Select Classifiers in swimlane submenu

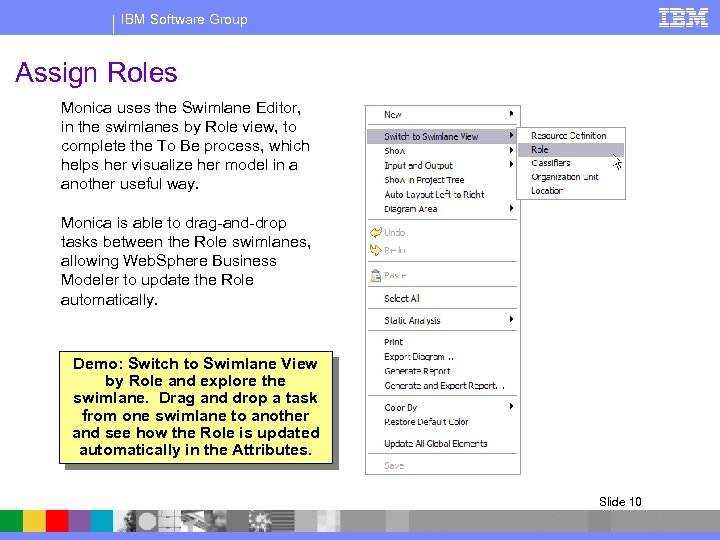pyautogui.click(x=571, y=163)
